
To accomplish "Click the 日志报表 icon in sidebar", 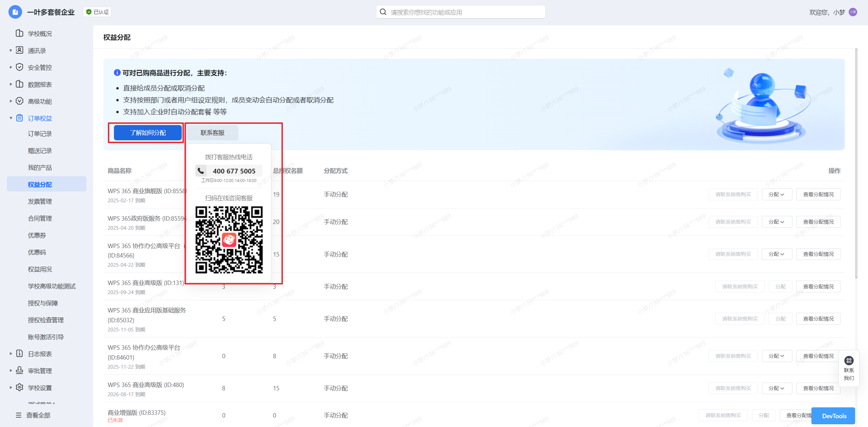I will coord(20,353).
